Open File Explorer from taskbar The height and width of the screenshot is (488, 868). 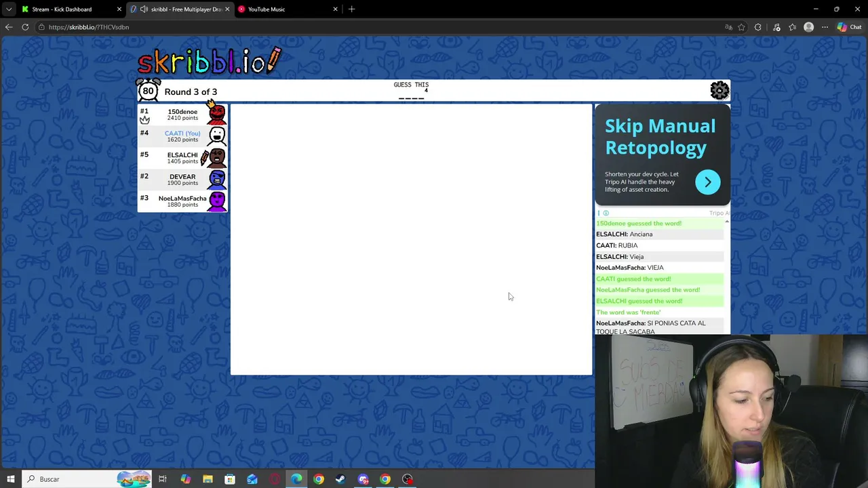[x=208, y=479]
